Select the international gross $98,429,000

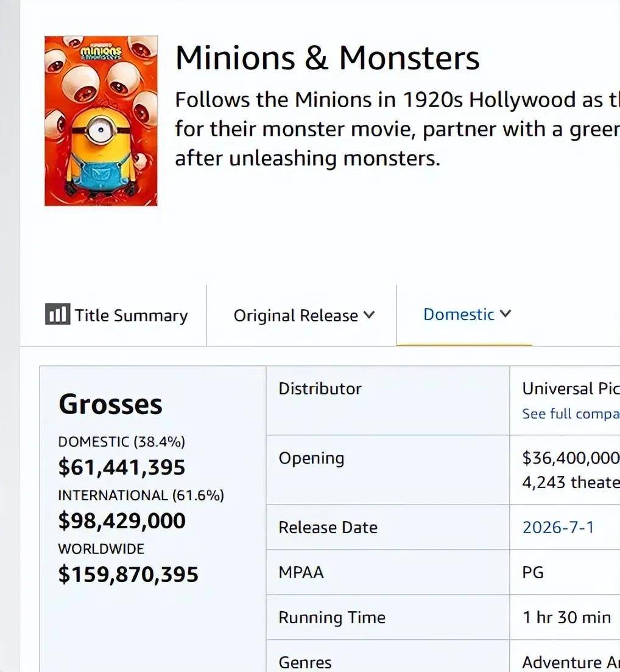click(122, 520)
